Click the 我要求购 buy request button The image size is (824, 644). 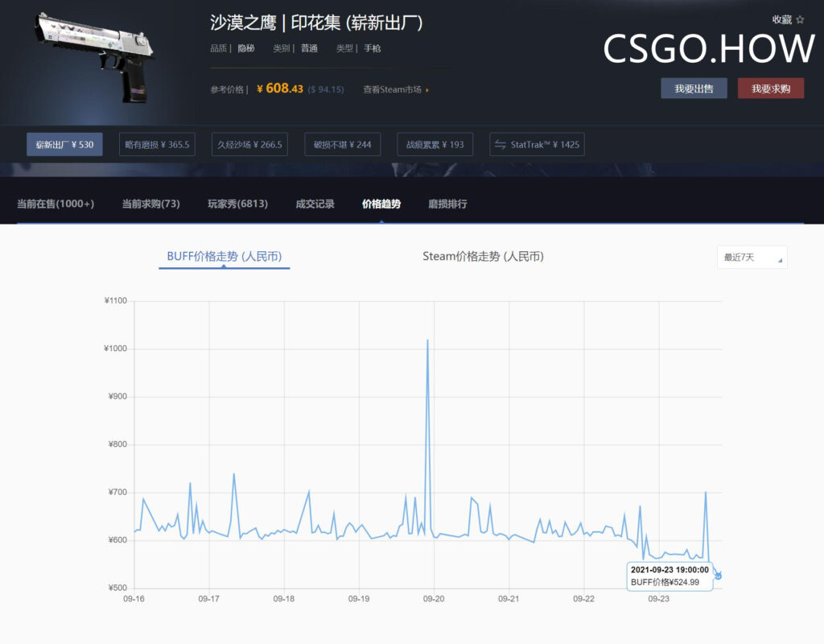pos(770,89)
